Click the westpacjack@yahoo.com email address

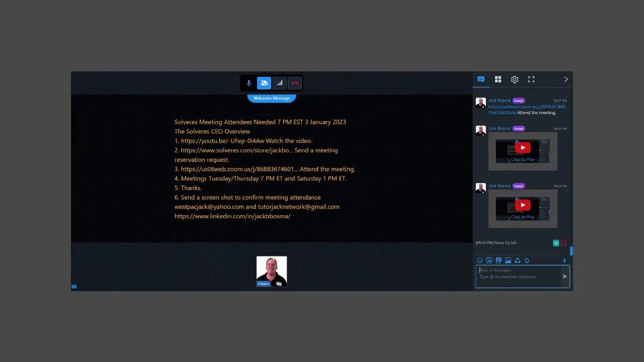point(209,207)
